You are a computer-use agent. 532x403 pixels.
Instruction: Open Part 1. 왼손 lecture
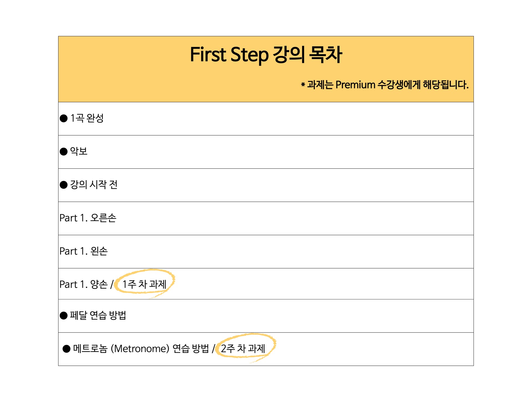click(83, 251)
